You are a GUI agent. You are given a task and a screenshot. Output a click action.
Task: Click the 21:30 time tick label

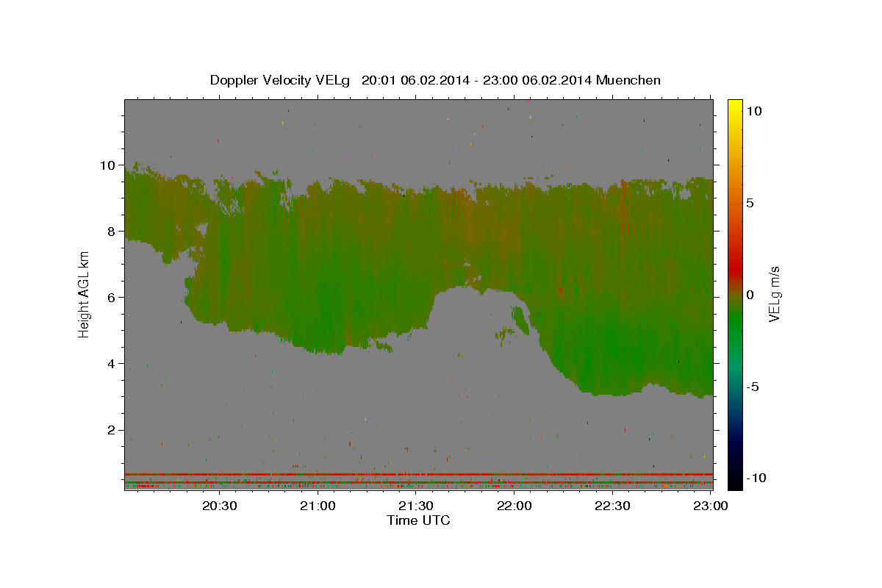tap(416, 506)
